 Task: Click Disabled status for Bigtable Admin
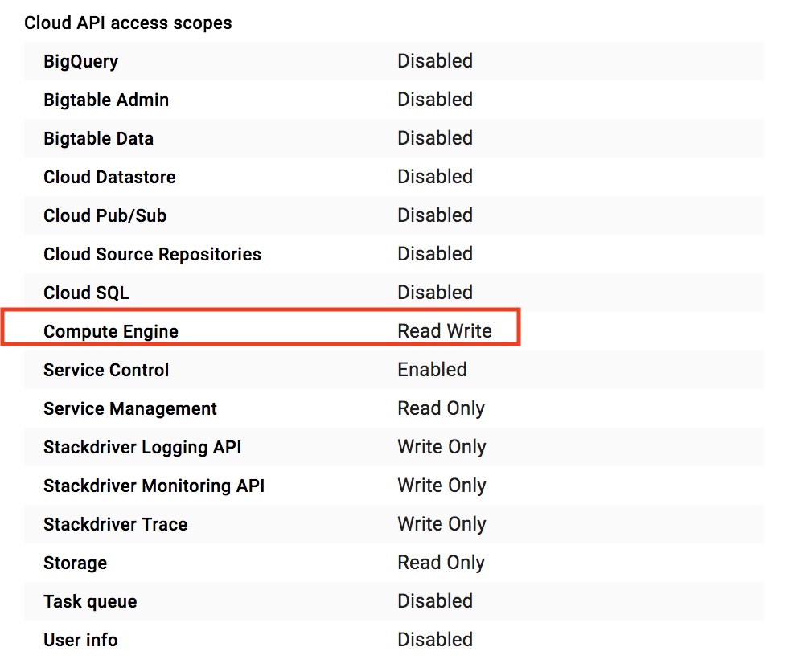coord(435,100)
